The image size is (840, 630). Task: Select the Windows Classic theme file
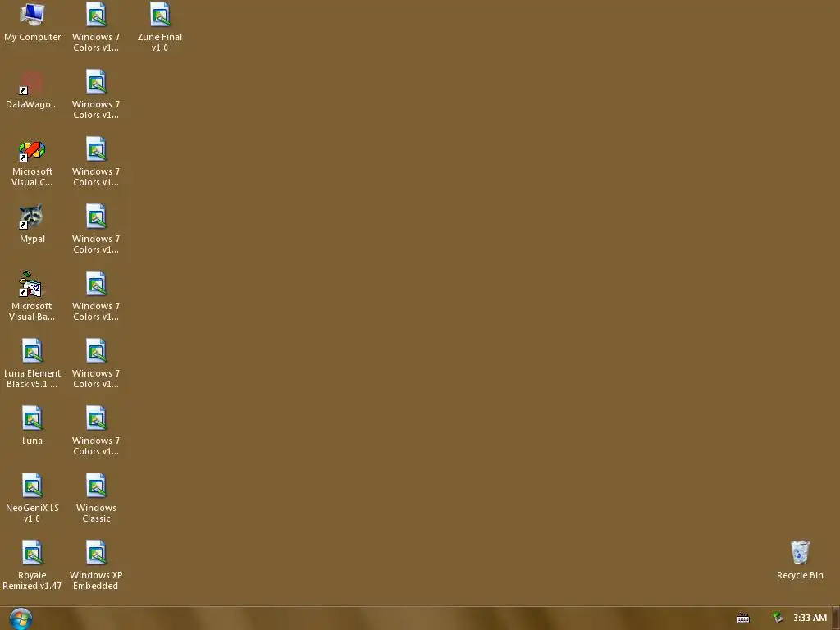pos(96,498)
